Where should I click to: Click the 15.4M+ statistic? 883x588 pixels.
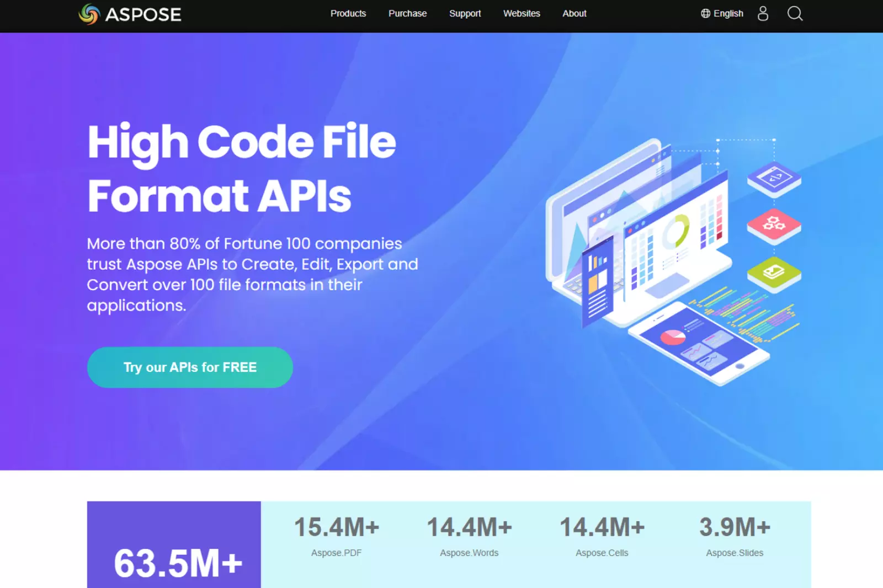[337, 527]
